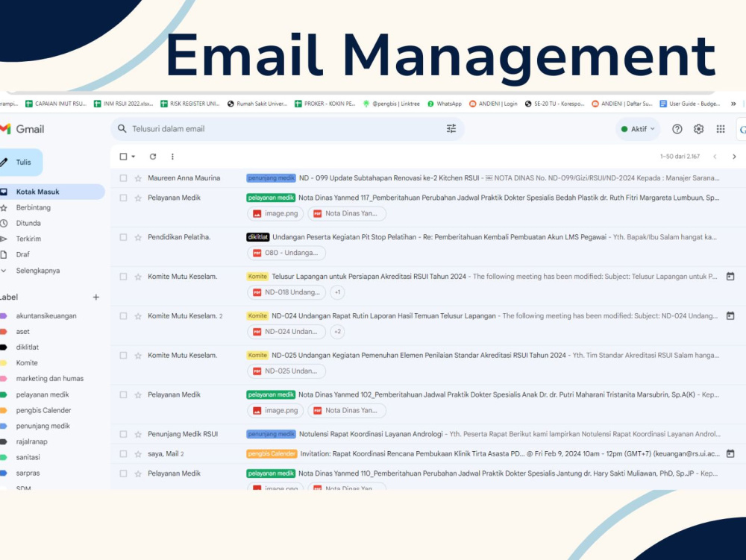The image size is (746, 560).
Task: Click calendar icon on Invitation Rapat Koordinasi email
Action: click(x=730, y=453)
